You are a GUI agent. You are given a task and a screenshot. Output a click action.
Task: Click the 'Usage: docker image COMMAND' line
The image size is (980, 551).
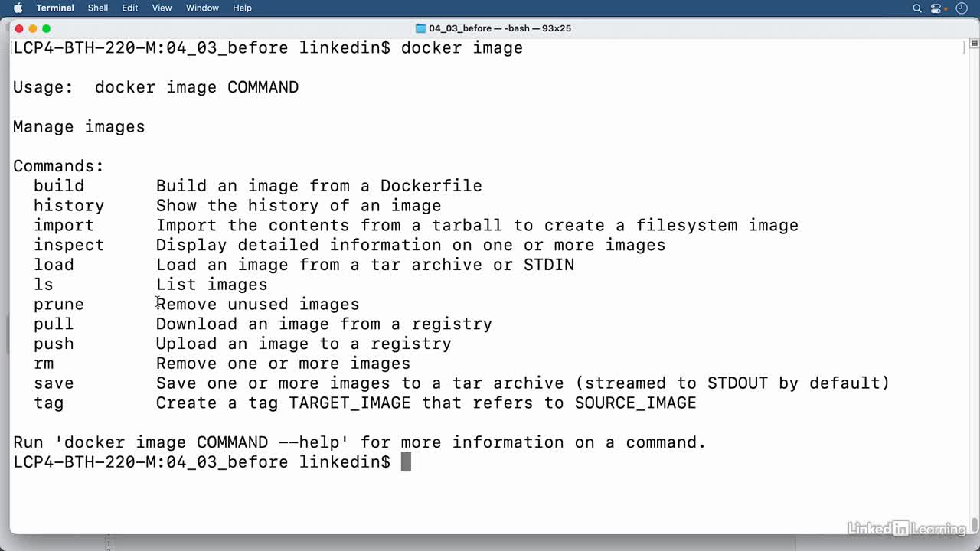click(x=156, y=87)
